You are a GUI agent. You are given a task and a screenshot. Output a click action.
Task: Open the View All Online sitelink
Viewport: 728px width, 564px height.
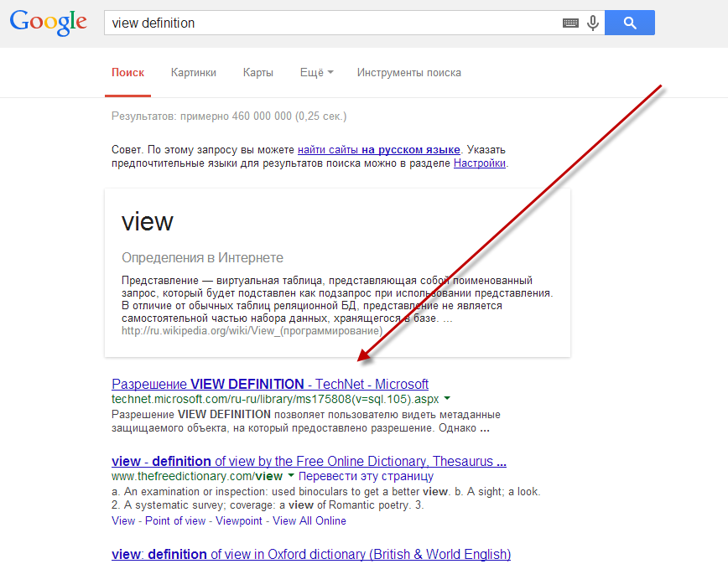coord(309,520)
